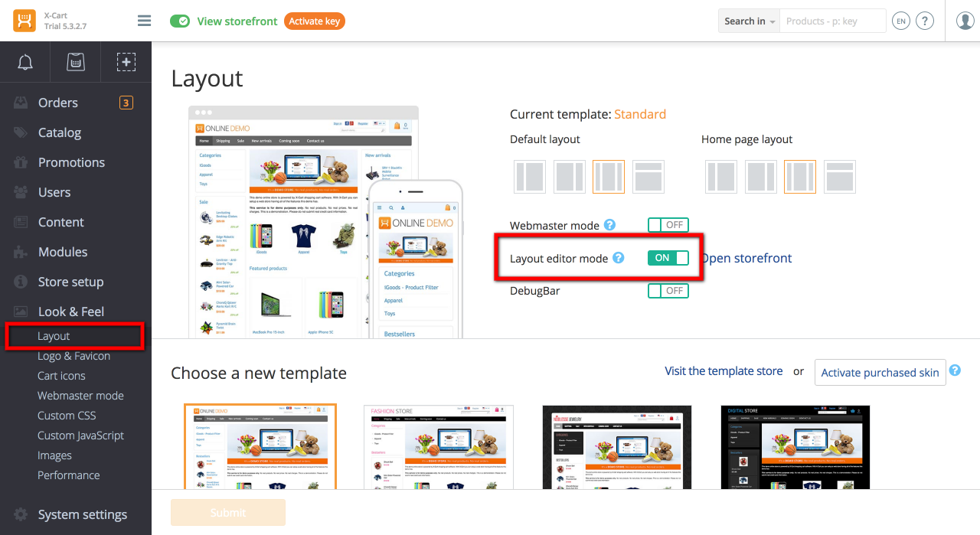The height and width of the screenshot is (535, 980).
Task: Choose two-sidebar option under Default layout
Action: [609, 177]
